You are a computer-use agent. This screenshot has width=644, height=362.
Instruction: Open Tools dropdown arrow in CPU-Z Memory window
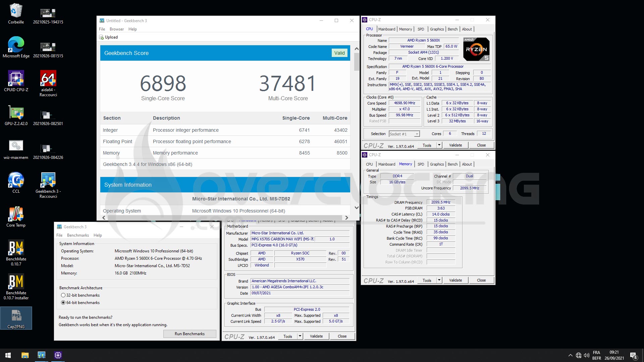(x=439, y=280)
